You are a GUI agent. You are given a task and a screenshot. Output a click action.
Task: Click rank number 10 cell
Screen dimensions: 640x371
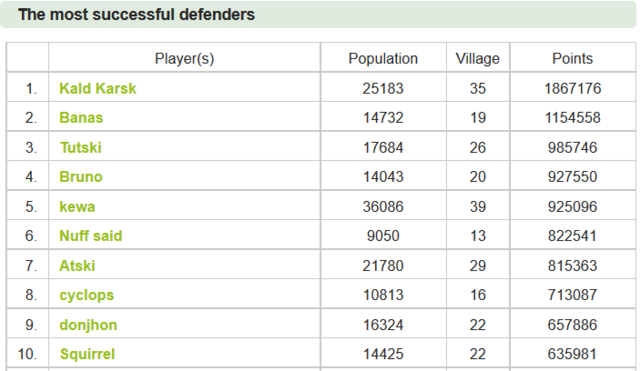pyautogui.click(x=27, y=354)
